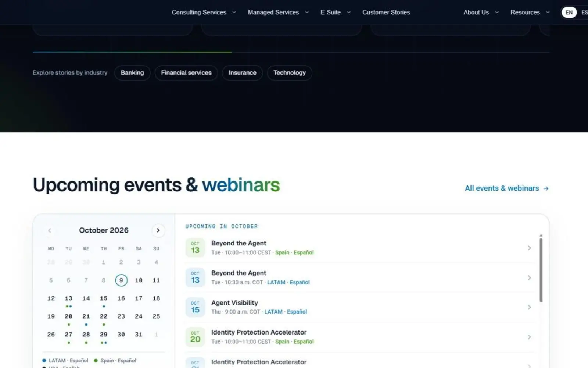Select October 31 in calendar
Image resolution: width=588 pixels, height=368 pixels.
point(139,335)
